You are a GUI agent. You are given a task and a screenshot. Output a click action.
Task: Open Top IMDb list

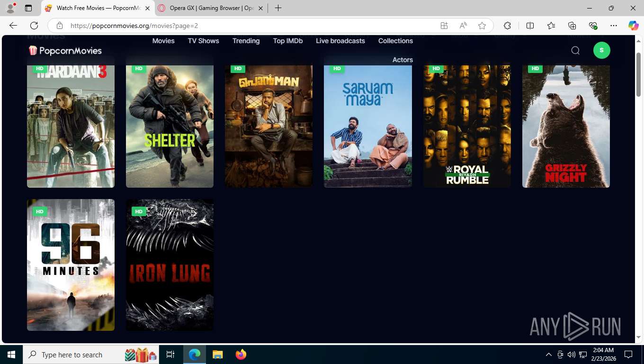(x=288, y=41)
